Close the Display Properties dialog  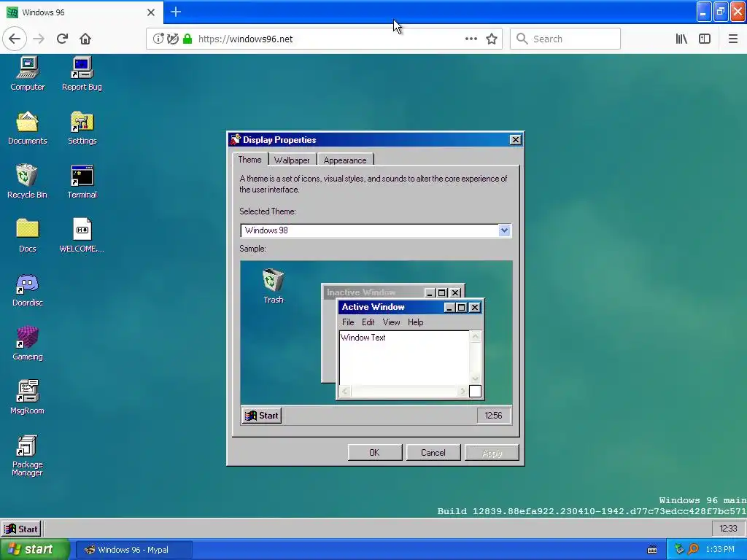tap(516, 139)
